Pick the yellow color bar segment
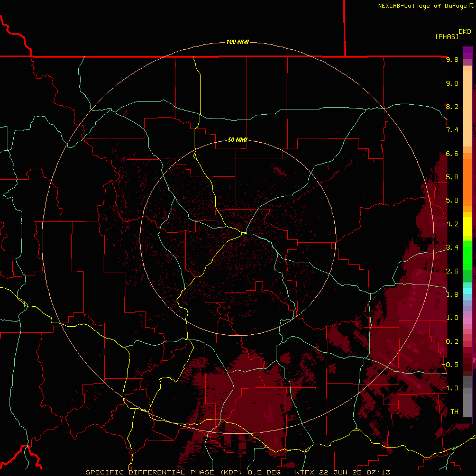476x476 pixels. click(x=467, y=226)
